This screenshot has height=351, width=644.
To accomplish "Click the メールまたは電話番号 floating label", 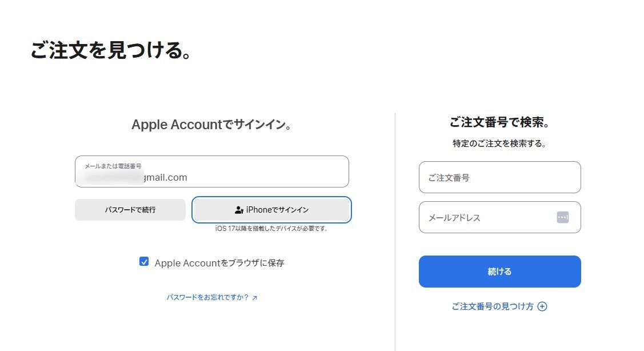I will click(113, 166).
